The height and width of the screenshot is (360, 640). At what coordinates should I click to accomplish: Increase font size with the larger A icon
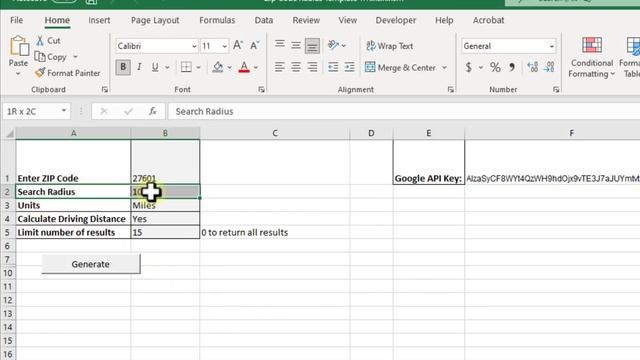coord(238,46)
